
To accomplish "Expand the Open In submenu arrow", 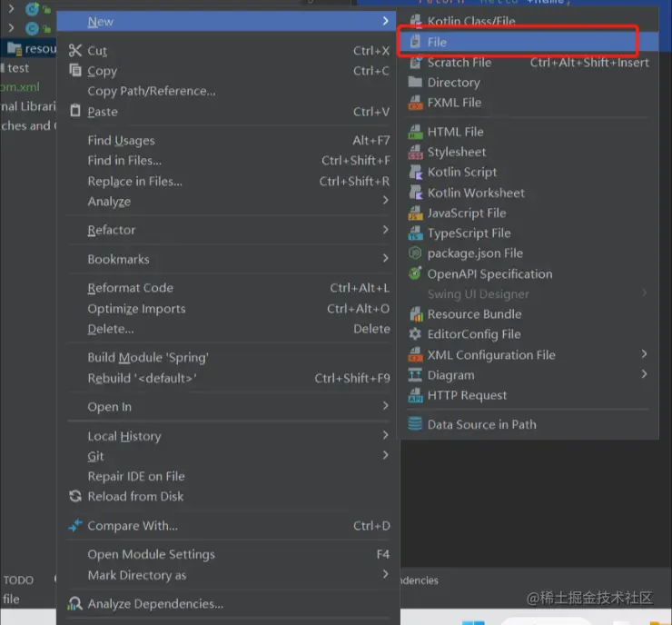I will (x=385, y=405).
